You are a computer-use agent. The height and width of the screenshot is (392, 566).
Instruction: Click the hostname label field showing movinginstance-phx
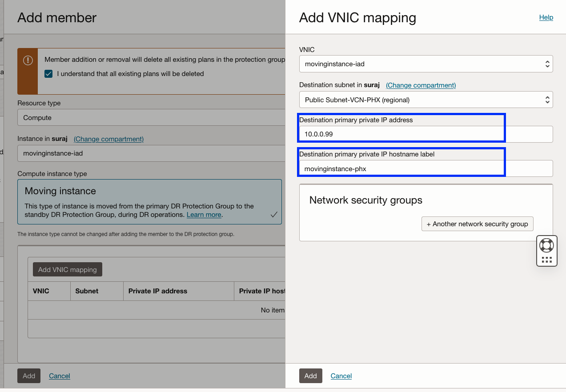click(400, 168)
